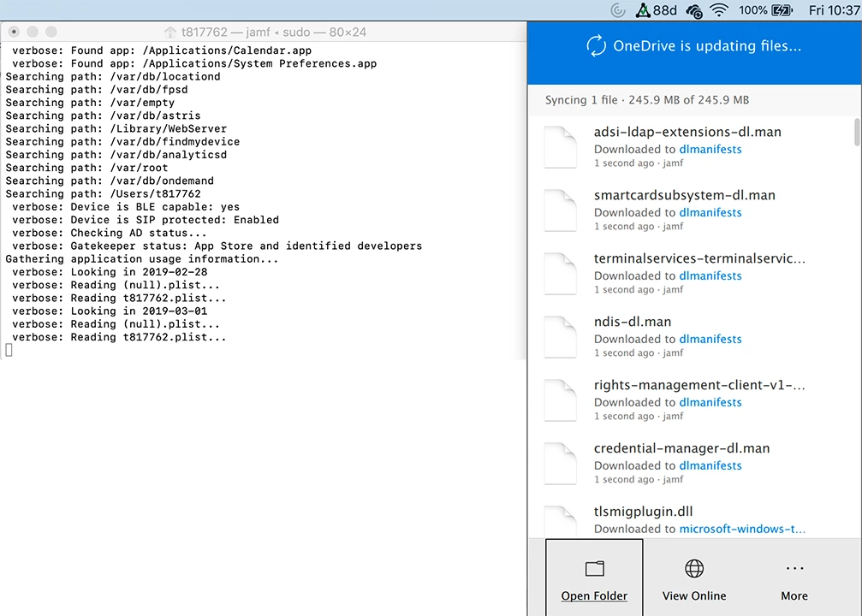Minimize the Terminal window
The height and width of the screenshot is (616, 862).
[x=33, y=32]
